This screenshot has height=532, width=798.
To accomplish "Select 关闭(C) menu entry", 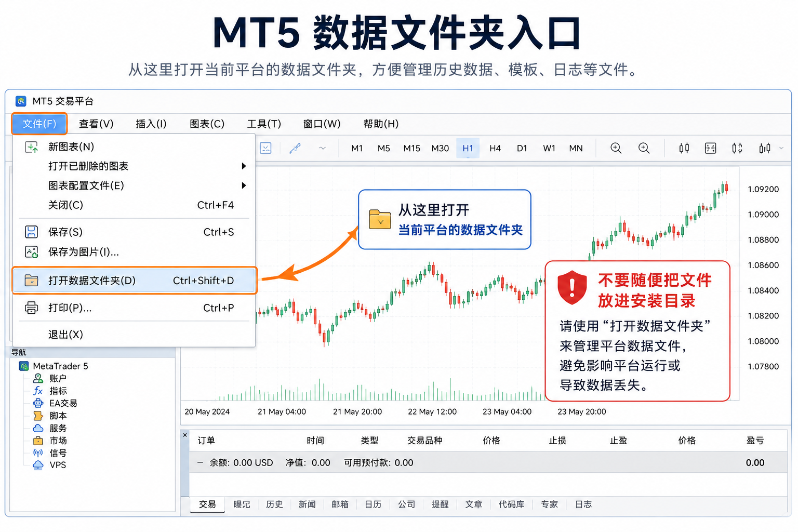I will tap(134, 205).
